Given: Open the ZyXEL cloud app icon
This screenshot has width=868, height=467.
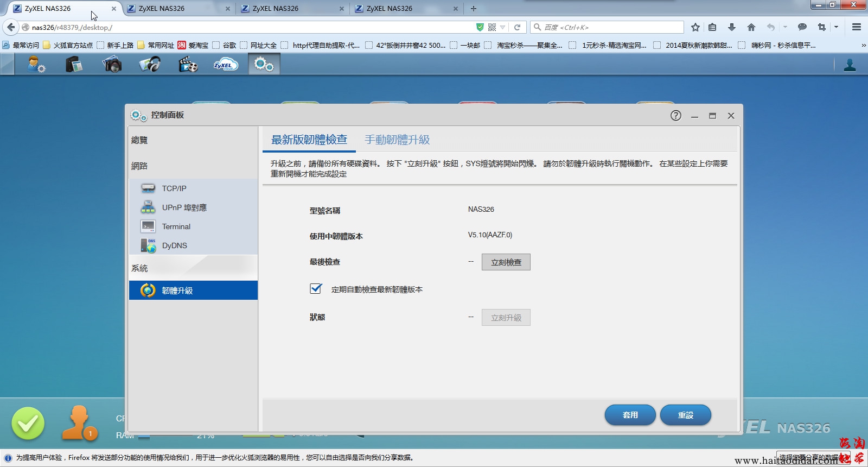Looking at the screenshot, I should point(226,65).
